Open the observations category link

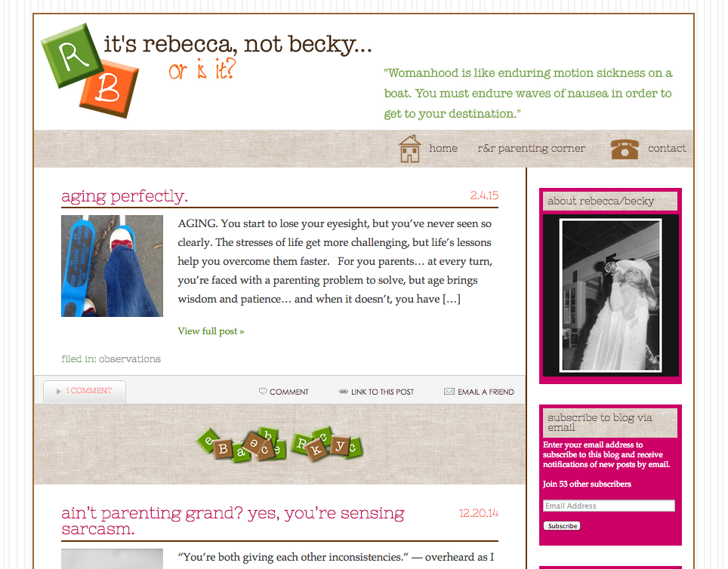[130, 358]
